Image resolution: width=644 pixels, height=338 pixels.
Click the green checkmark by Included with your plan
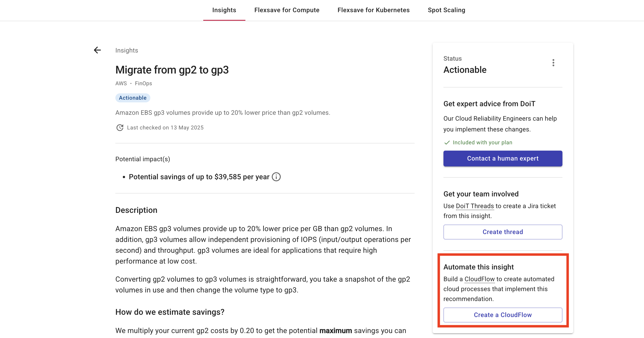point(447,143)
